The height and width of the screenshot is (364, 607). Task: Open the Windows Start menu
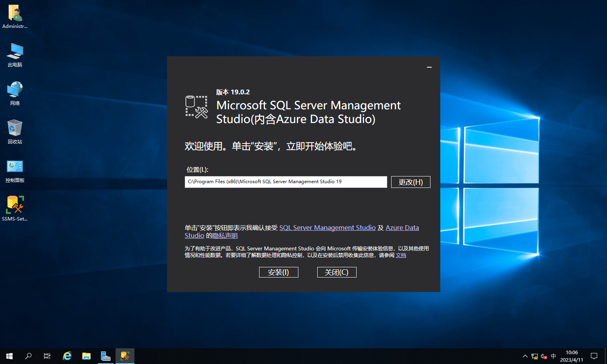pos(9,356)
